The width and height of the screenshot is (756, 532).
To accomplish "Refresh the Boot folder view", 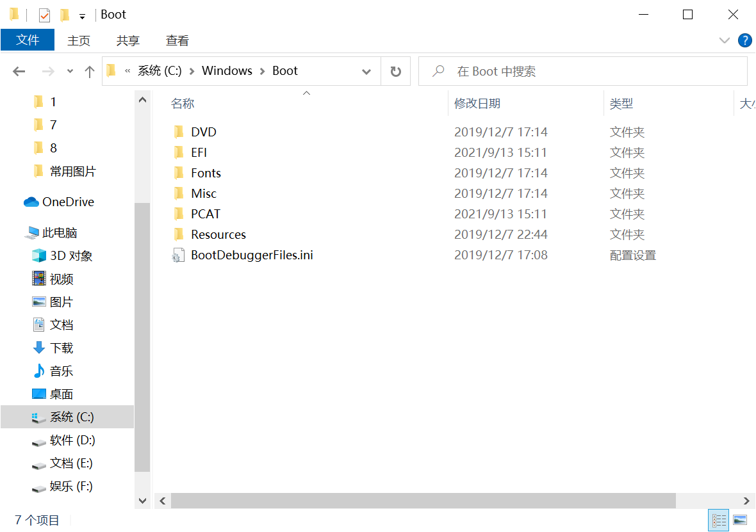I will [396, 71].
